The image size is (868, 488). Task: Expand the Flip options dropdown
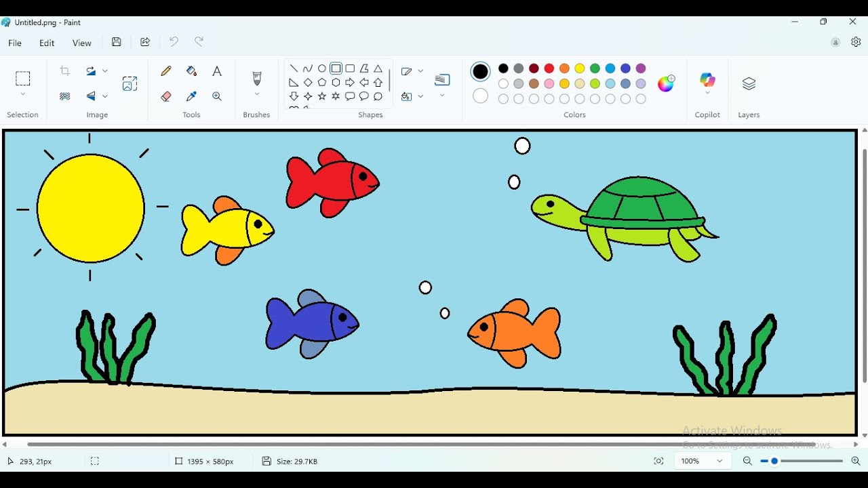click(x=105, y=97)
